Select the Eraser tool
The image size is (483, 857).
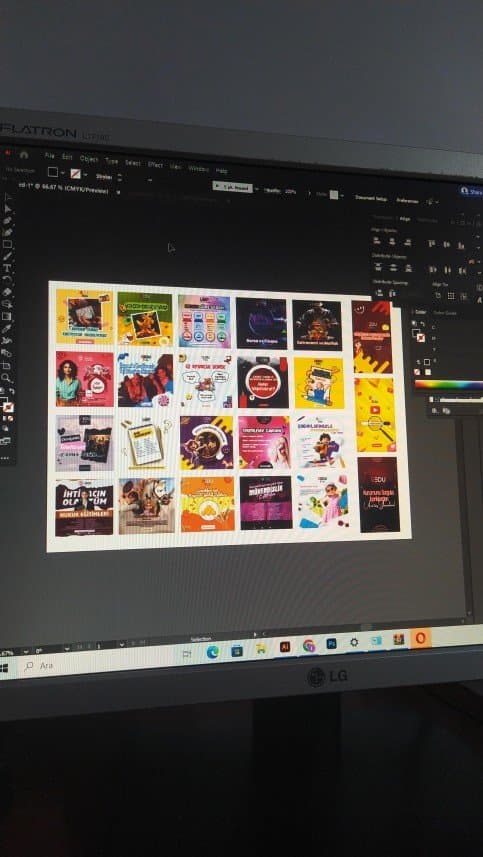click(7, 291)
